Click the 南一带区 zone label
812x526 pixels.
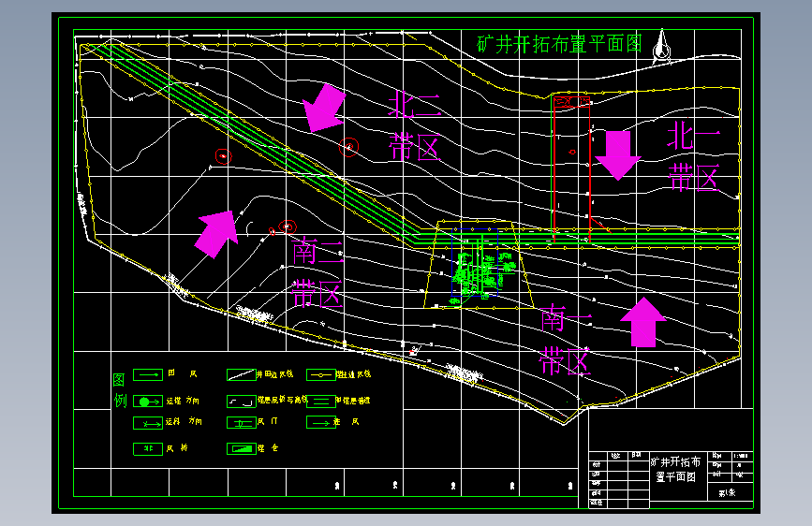[565, 340]
